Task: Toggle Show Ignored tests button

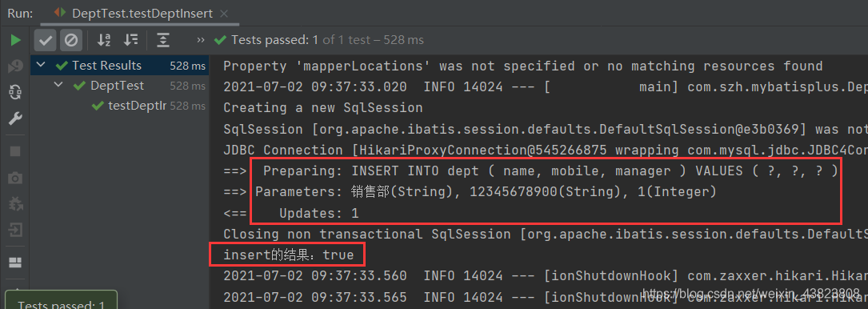Action: click(x=71, y=40)
